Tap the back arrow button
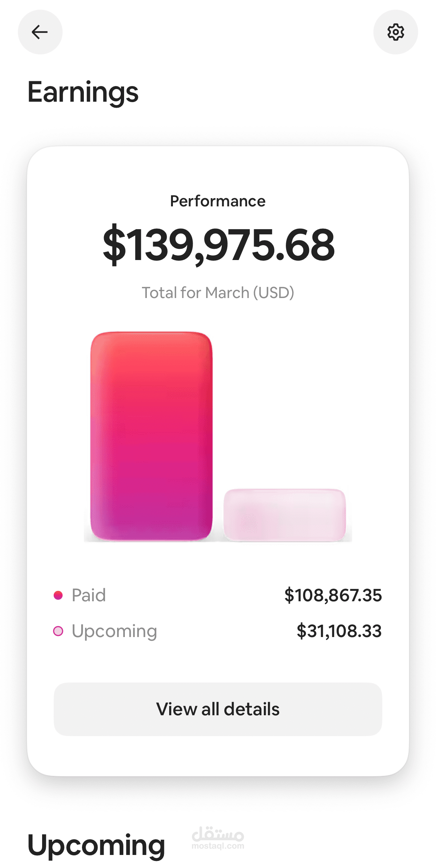Screen dimensions: 436x868 tap(40, 32)
